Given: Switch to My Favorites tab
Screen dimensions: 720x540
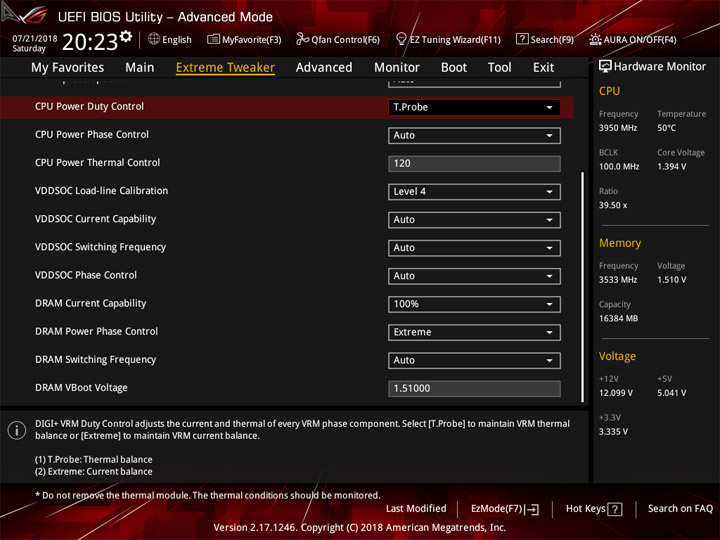Looking at the screenshot, I should click(68, 68).
